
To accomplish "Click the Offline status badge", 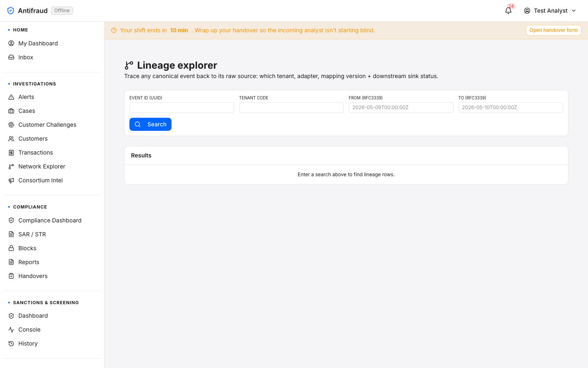I will click(x=62, y=11).
